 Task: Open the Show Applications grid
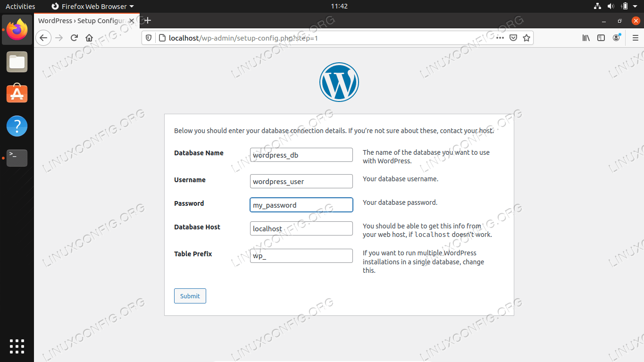17,346
